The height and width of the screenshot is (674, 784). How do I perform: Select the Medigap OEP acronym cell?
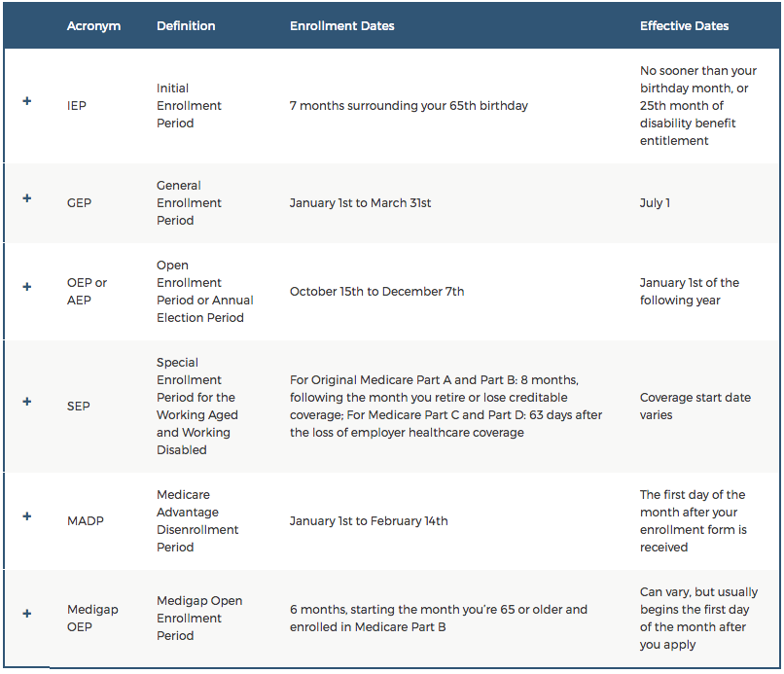pos(92,618)
